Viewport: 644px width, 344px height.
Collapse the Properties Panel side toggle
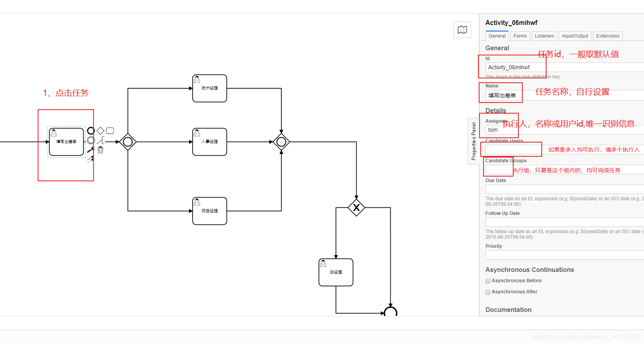(x=474, y=141)
